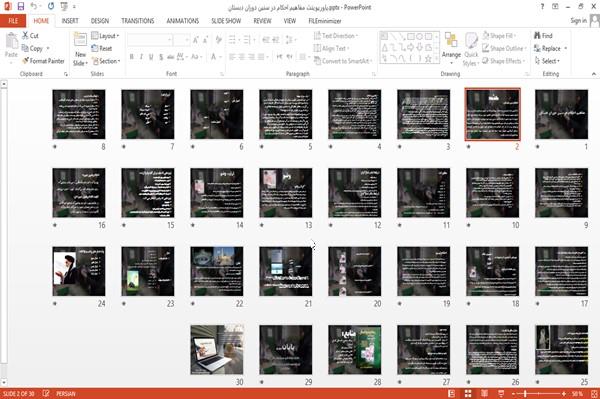Click the Sign in link

tap(578, 21)
